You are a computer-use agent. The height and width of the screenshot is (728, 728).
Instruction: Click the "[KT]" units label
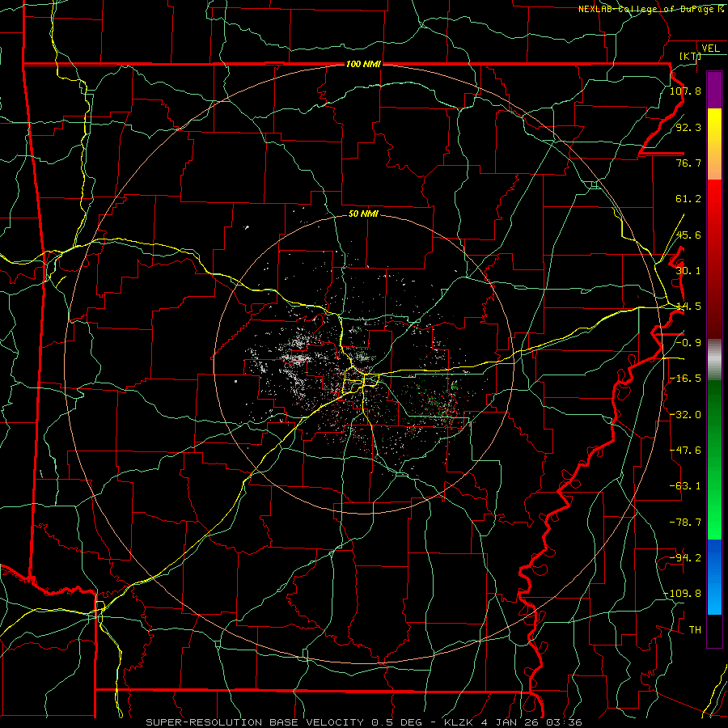click(x=690, y=56)
